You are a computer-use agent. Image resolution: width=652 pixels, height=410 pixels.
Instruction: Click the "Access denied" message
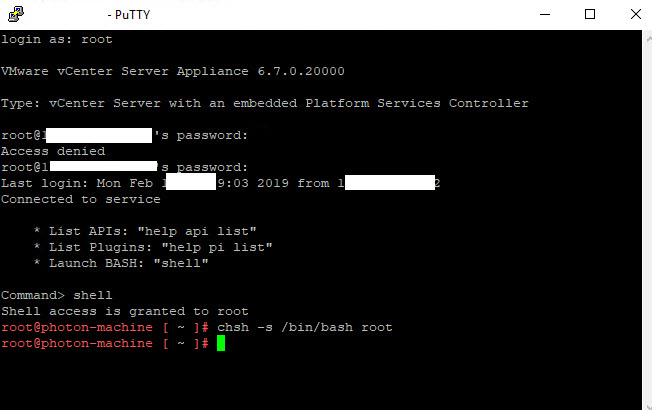pyautogui.click(x=53, y=151)
